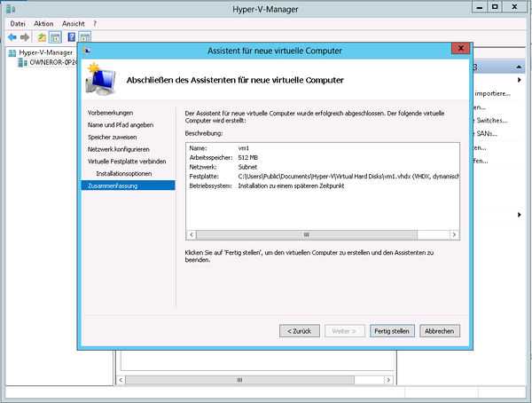Collapse the actions pane header arrow

pyautogui.click(x=519, y=67)
